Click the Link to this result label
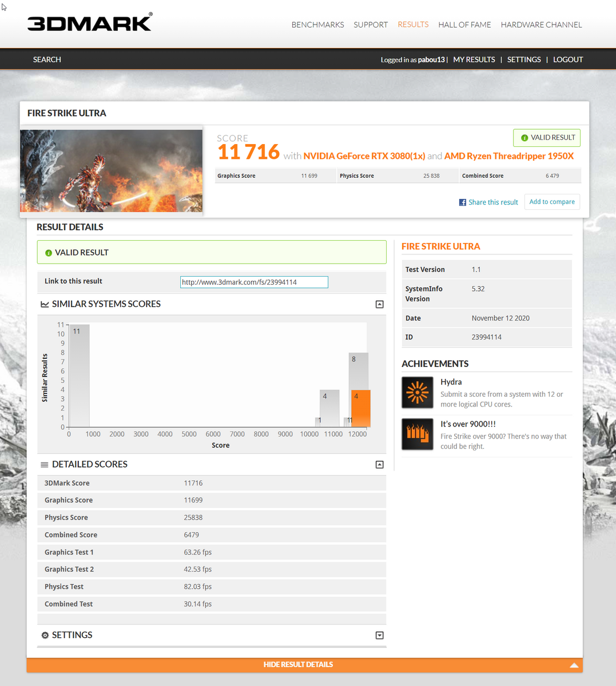Screen dimensions: 616x686 pyautogui.click(x=73, y=281)
